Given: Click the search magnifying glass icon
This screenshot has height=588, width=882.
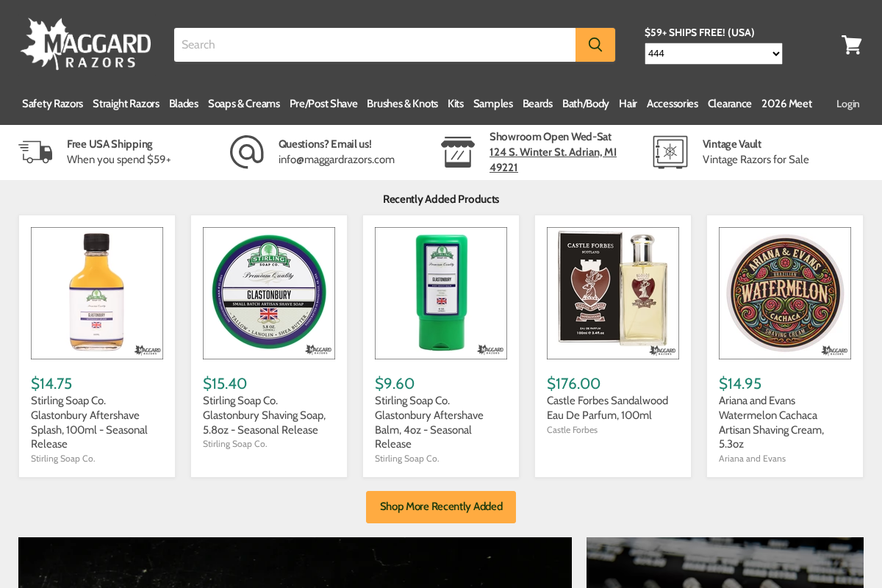Looking at the screenshot, I should 595,44.
